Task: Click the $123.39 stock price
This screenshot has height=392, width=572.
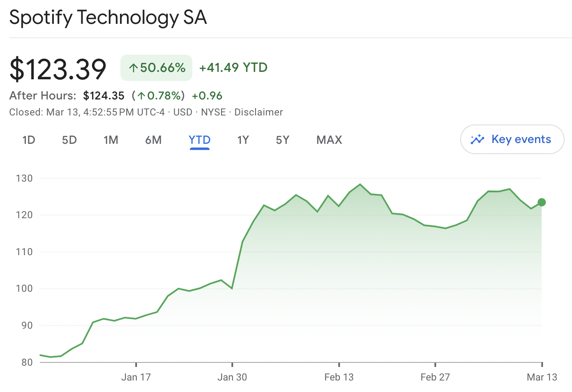Action: [x=58, y=69]
